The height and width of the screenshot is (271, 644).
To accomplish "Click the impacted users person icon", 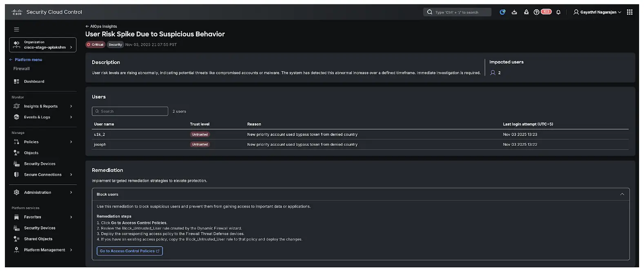I will coord(493,73).
